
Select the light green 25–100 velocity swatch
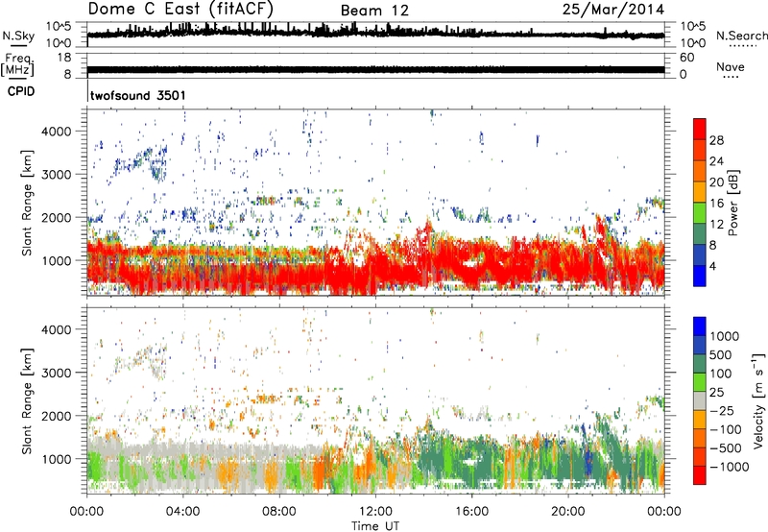tap(700, 382)
